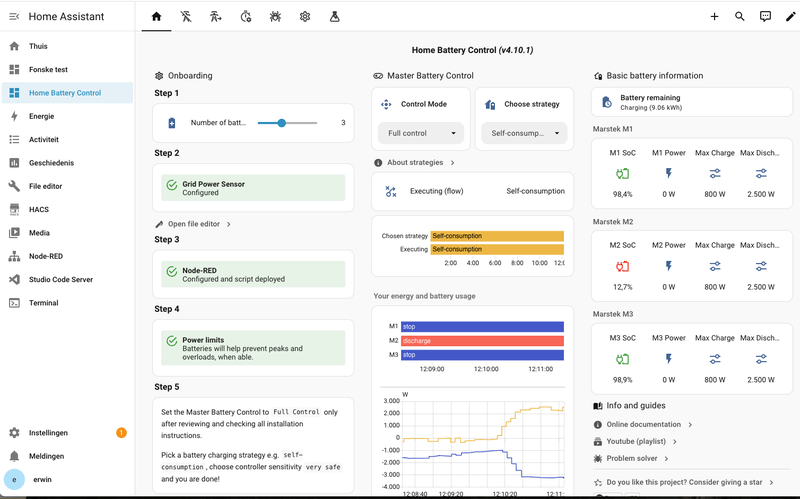Open the Control Mode dropdown

[x=421, y=133]
